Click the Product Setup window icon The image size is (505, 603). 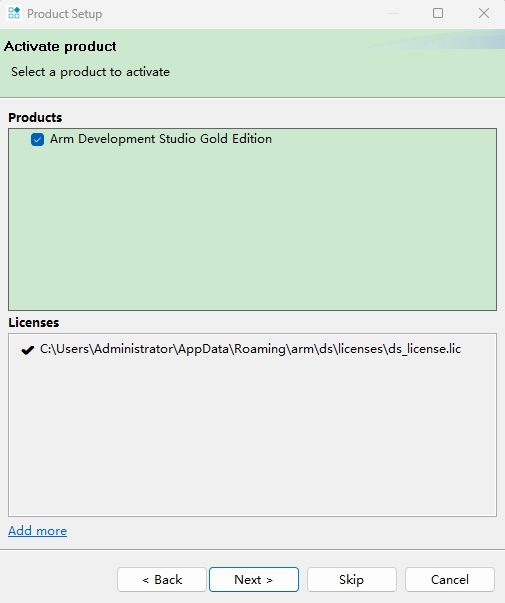coord(14,13)
